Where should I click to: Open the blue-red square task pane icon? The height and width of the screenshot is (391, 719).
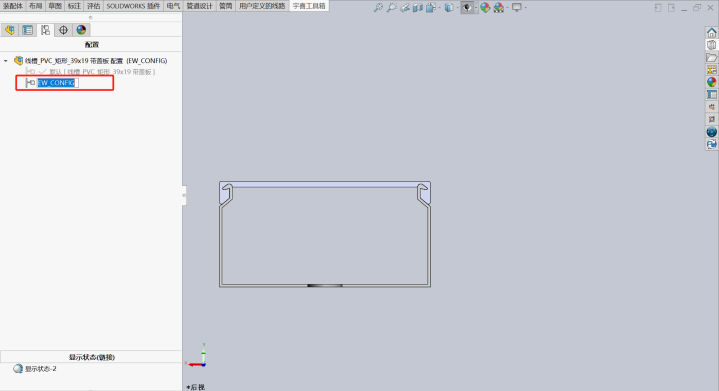point(711,119)
